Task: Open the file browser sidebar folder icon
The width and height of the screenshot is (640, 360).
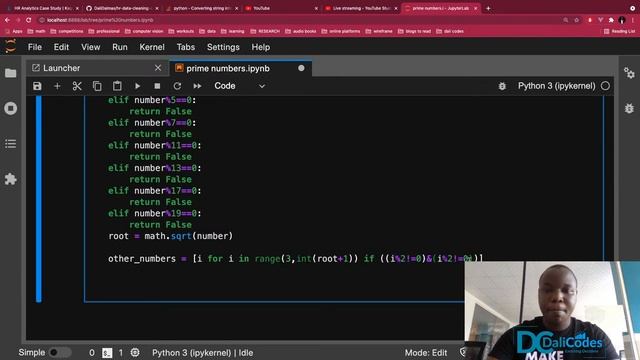Action: 11,73
